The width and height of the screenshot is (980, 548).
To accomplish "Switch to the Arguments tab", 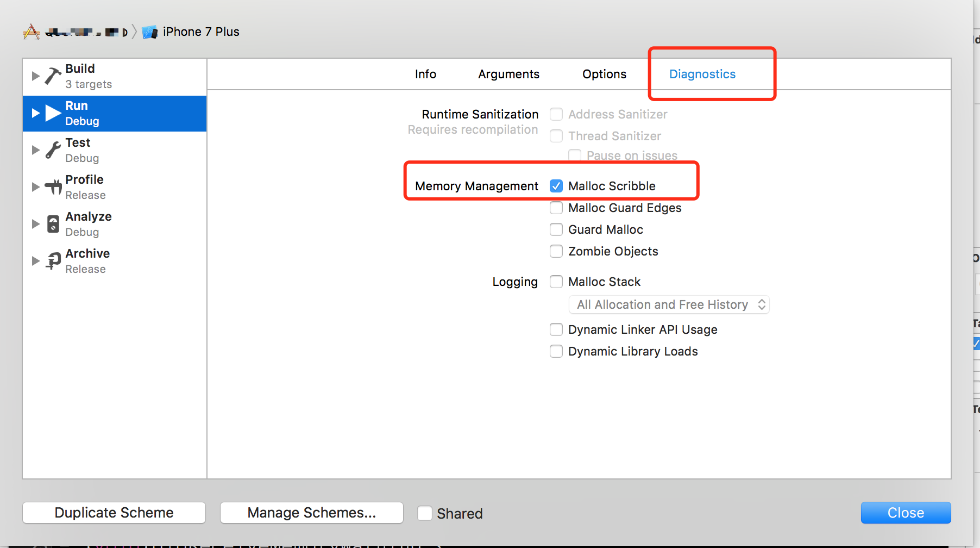I will click(508, 74).
